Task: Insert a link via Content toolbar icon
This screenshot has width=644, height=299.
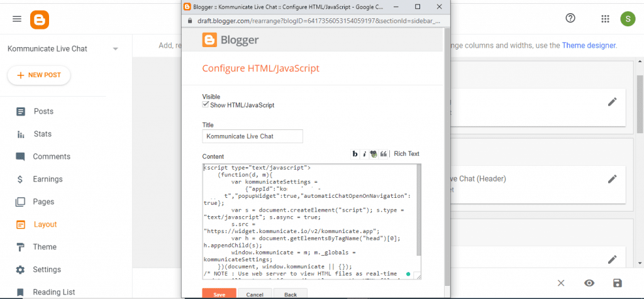Action: tap(374, 154)
